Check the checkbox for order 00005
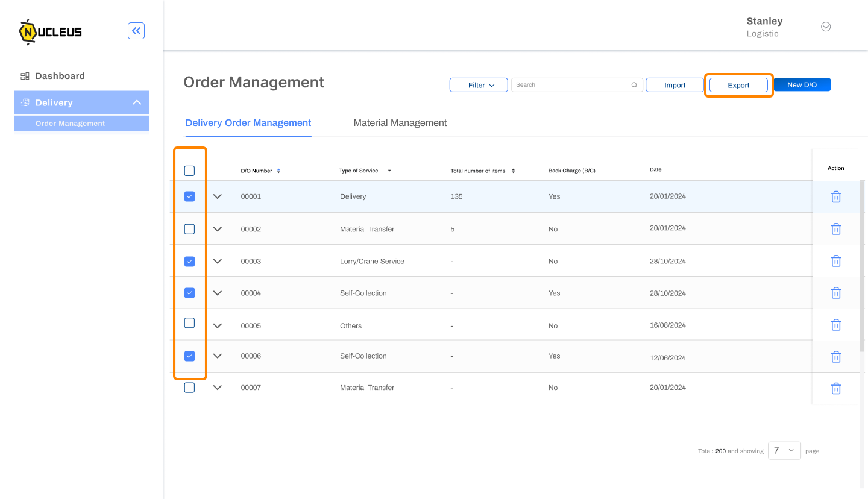This screenshot has width=868, height=499. [189, 323]
